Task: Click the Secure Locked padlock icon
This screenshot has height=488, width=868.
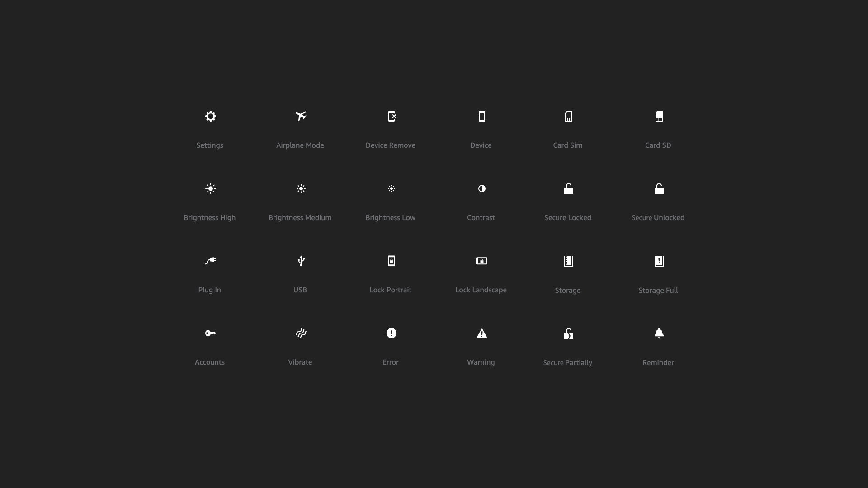Action: (568, 188)
